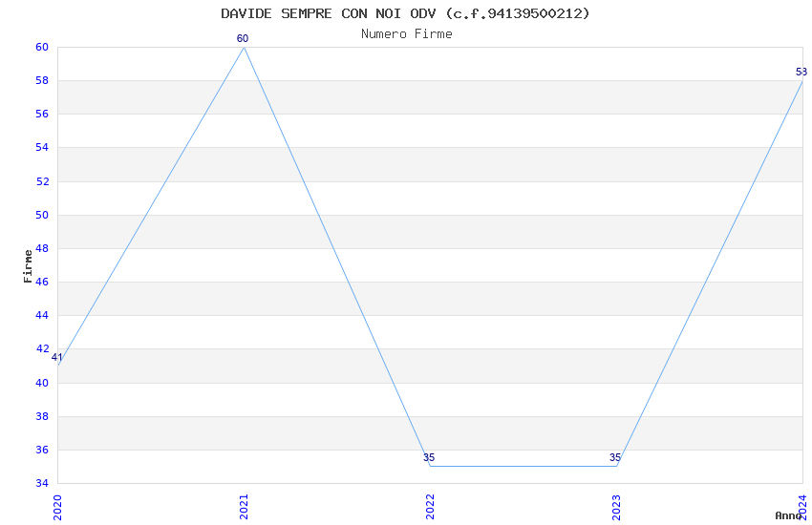
Task: Click the x-axis year label 2020
Action: tap(57, 507)
